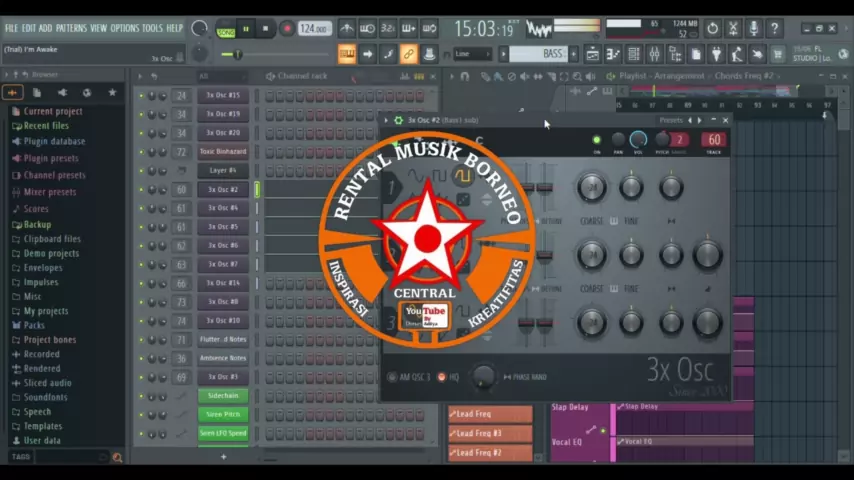Image resolution: width=854 pixels, height=480 pixels.
Task: Open the TOOLS menu
Action: (152, 28)
